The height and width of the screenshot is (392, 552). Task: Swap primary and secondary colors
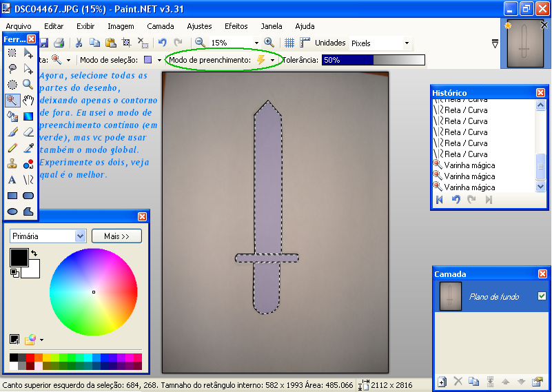click(34, 254)
